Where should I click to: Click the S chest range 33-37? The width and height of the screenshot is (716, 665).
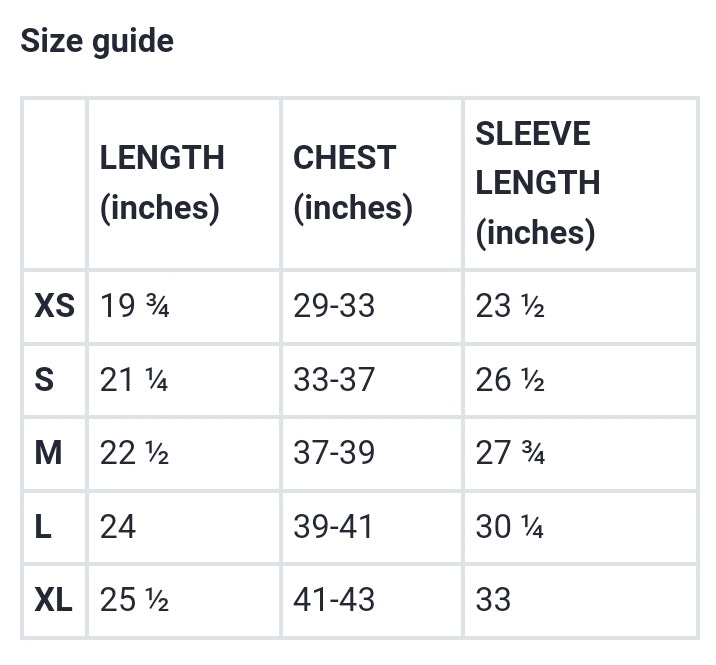(x=334, y=379)
